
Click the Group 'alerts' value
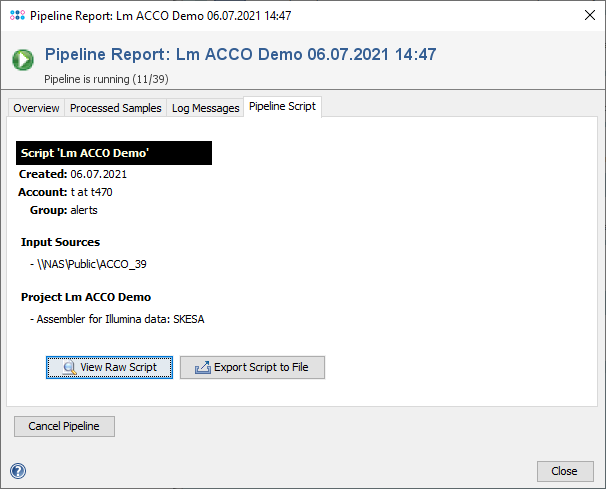coord(84,210)
